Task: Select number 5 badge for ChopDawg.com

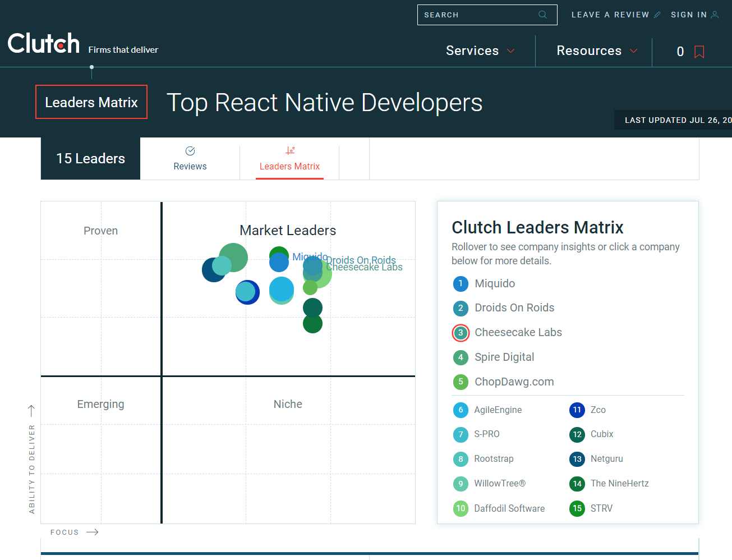Action: point(461,382)
